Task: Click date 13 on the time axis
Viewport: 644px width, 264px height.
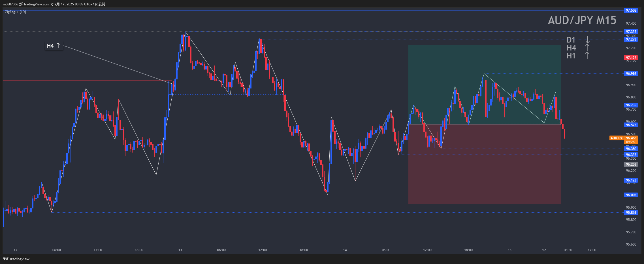Action: point(180,250)
